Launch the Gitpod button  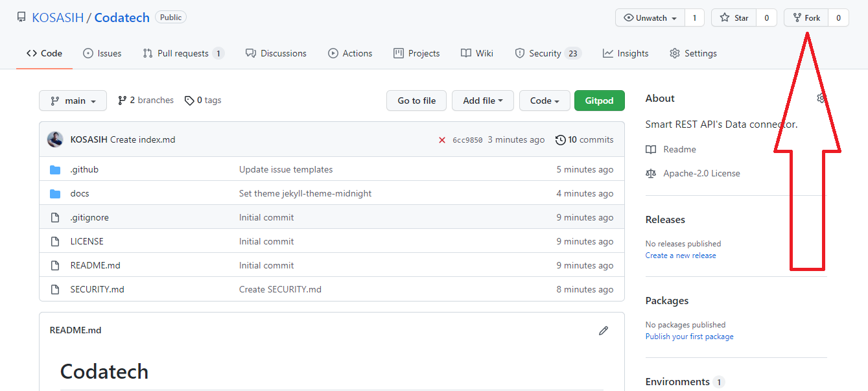tap(600, 101)
